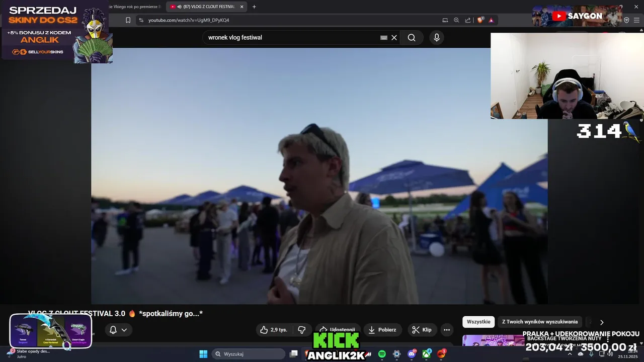Open the Brave VPN shield icon
The height and width of the screenshot is (362, 644).
click(626, 20)
